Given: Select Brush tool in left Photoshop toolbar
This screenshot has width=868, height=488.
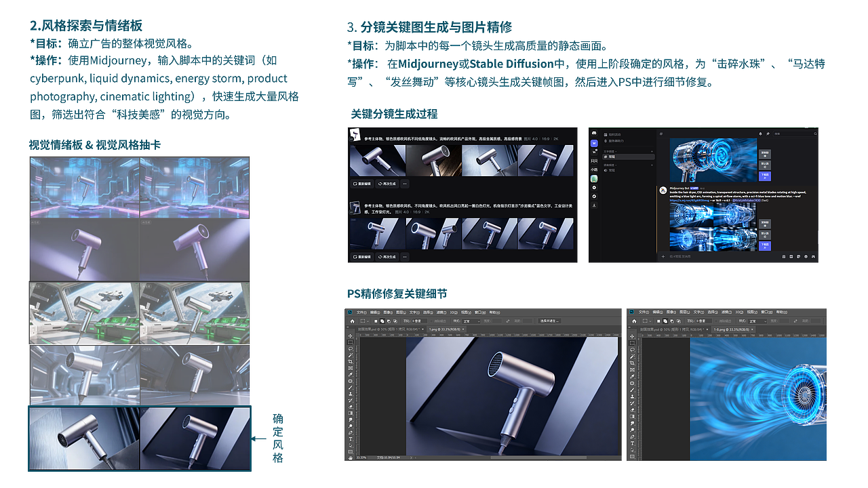Looking at the screenshot, I should (x=351, y=388).
